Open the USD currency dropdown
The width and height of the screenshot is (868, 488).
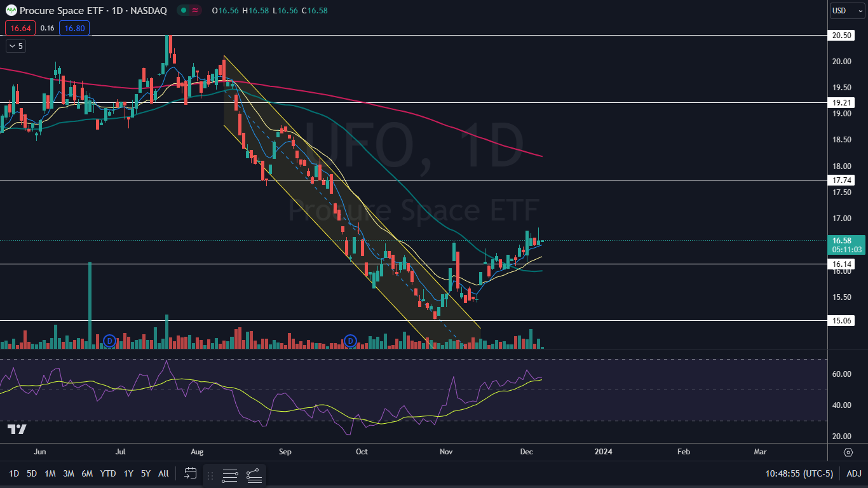pos(848,10)
